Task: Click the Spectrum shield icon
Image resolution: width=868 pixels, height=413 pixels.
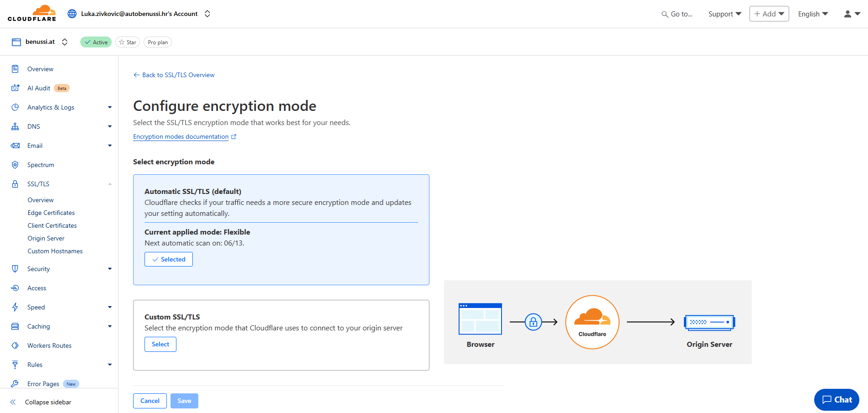Action: coord(15,165)
